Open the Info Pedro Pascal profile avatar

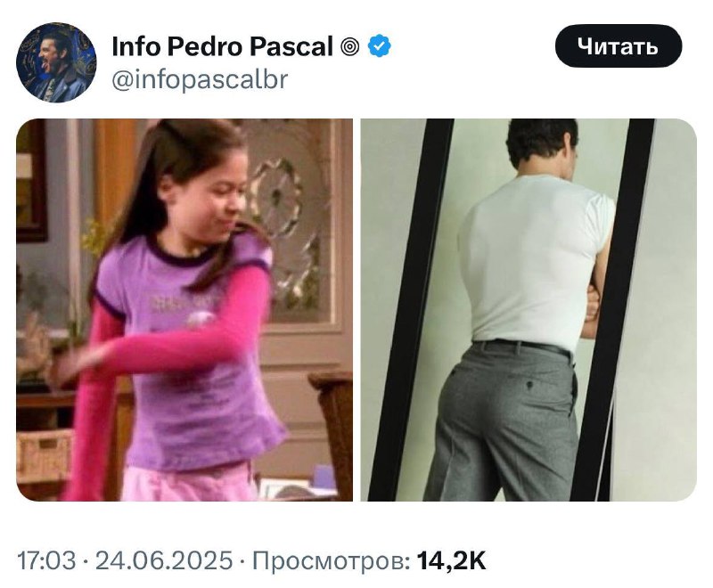tap(56, 62)
